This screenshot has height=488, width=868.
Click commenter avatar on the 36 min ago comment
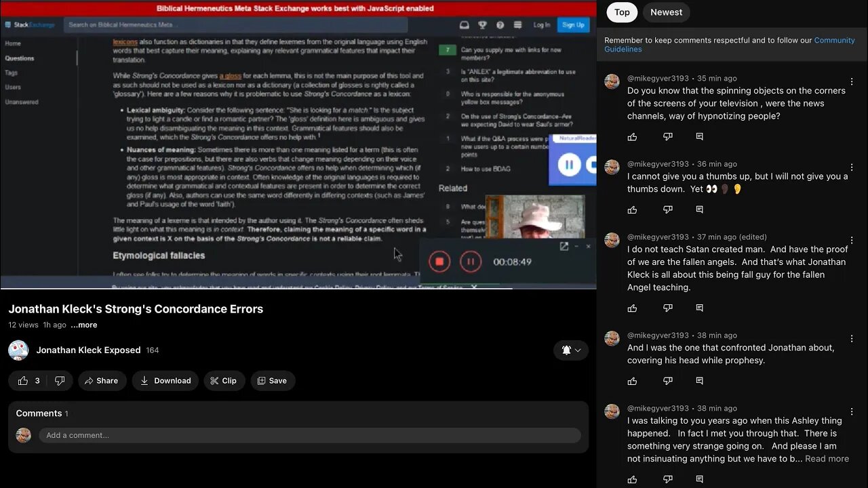point(612,167)
